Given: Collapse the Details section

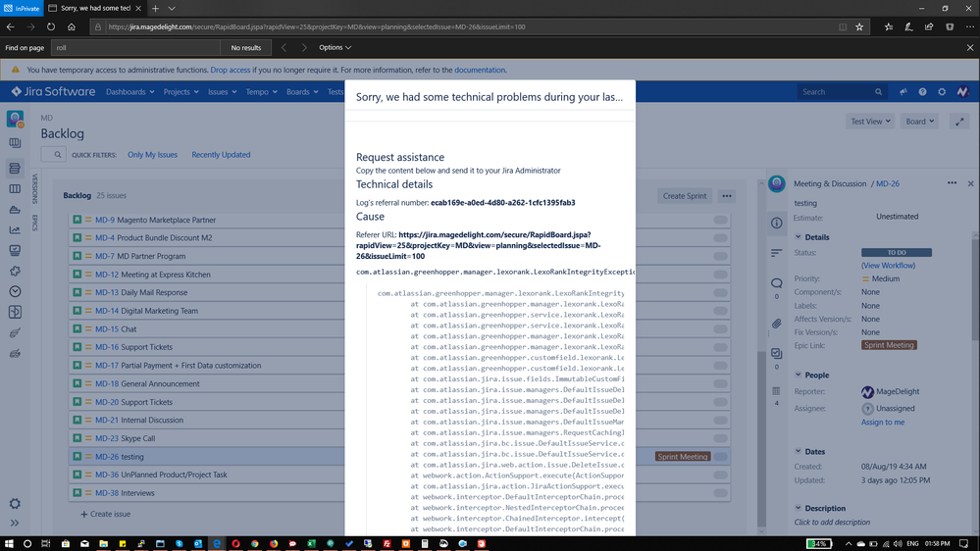Looking at the screenshot, I should pyautogui.click(x=799, y=237).
